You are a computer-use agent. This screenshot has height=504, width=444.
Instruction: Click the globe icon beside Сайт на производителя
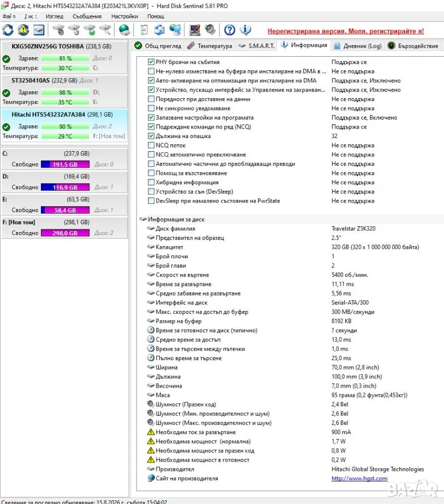coord(151,478)
